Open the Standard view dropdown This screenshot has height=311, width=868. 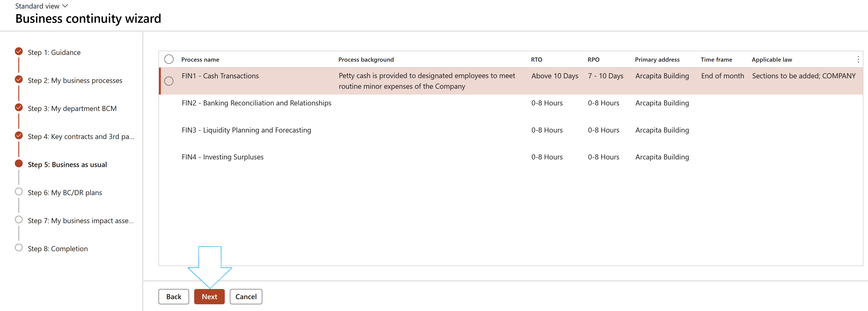point(41,6)
